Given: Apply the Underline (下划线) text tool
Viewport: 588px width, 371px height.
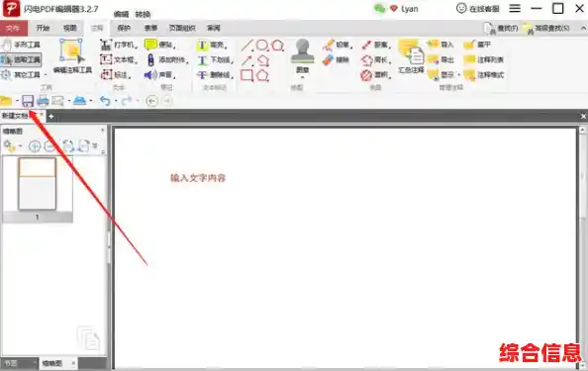Looking at the screenshot, I should coord(215,59).
